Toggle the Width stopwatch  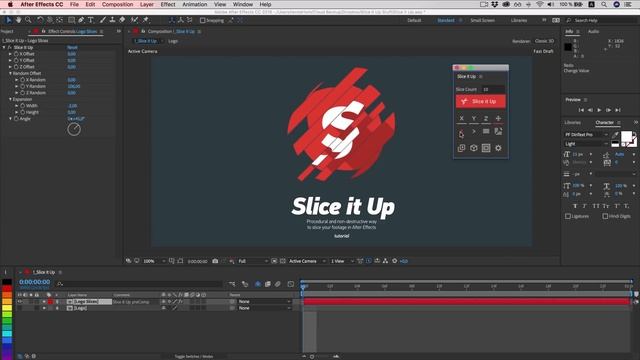(23, 106)
